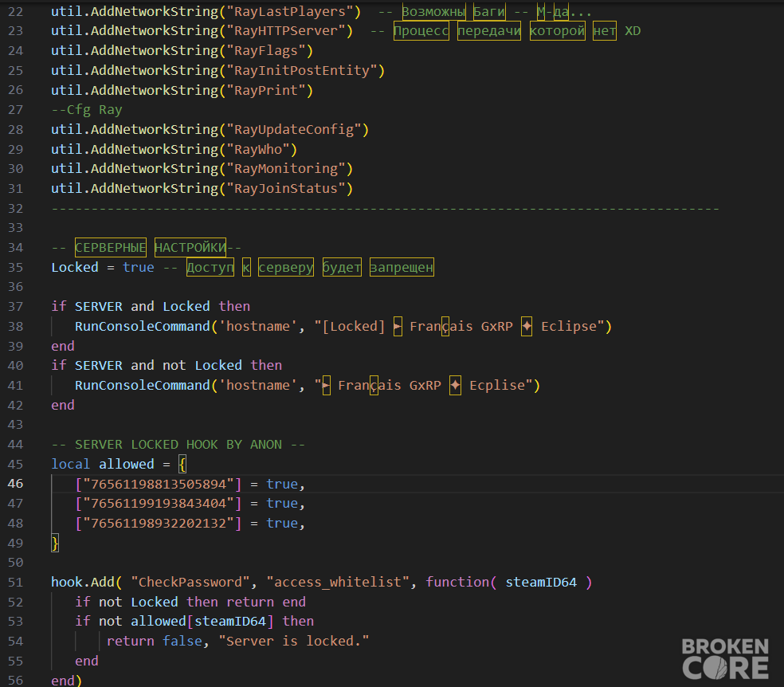Click the misspelled "Ecplise" word

pyautogui.click(x=497, y=385)
